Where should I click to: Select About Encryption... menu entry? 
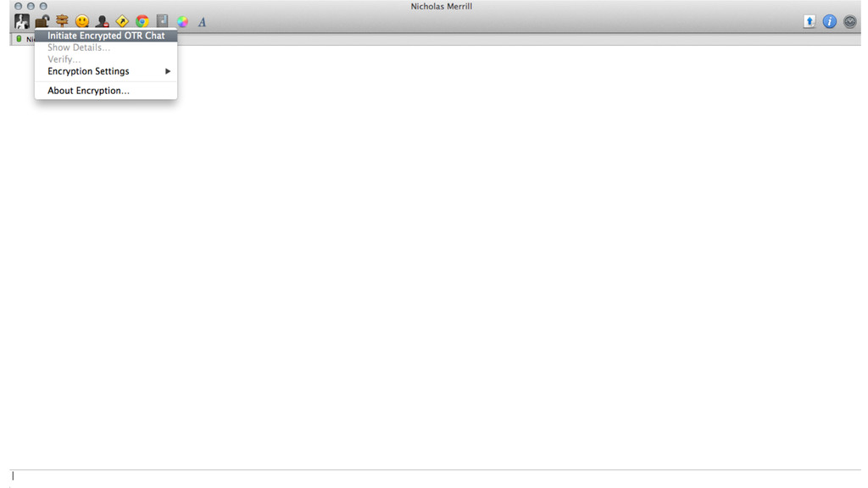click(x=106, y=91)
